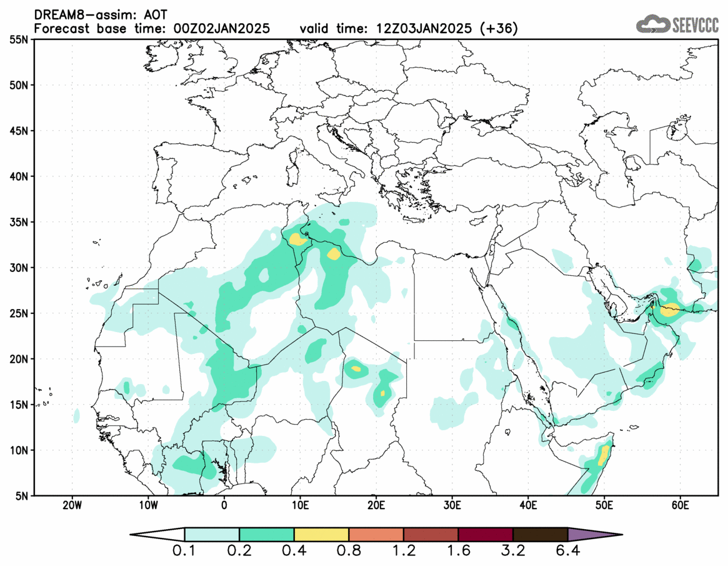Click the '0.8' colorbar value
Screen dimensions: 728x566
(x=349, y=551)
